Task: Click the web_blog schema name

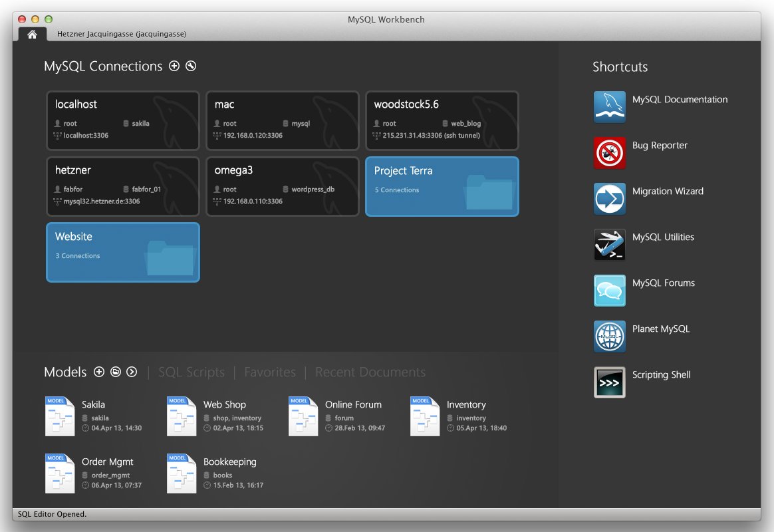Action: [x=466, y=124]
